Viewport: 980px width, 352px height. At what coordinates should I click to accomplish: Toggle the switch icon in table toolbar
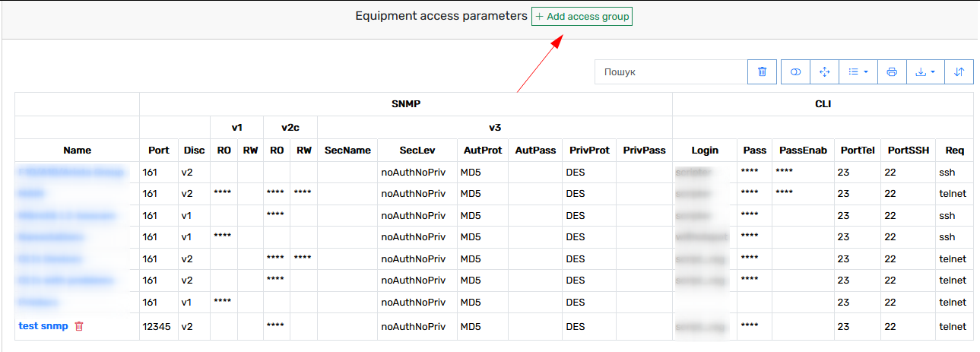tap(796, 72)
